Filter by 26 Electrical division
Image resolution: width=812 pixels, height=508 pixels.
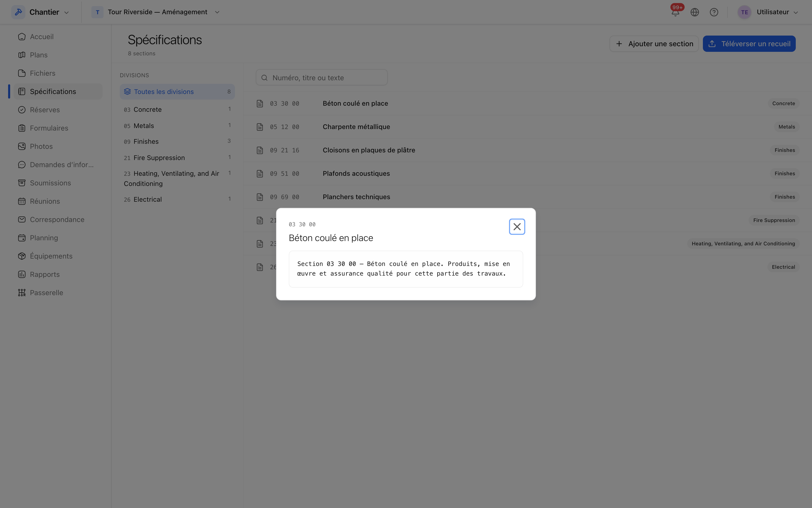coord(177,199)
